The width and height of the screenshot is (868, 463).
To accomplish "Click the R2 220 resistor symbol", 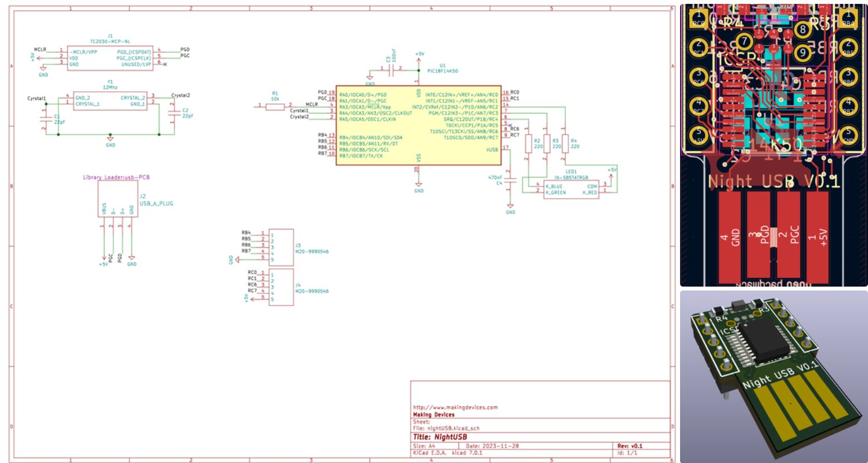I will pos(528,144).
